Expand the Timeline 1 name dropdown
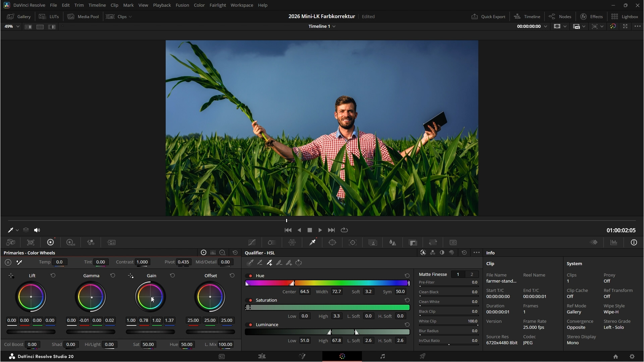 coord(334,26)
